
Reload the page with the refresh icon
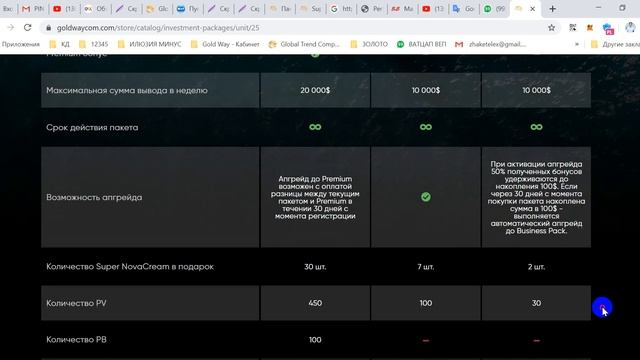coord(27,27)
